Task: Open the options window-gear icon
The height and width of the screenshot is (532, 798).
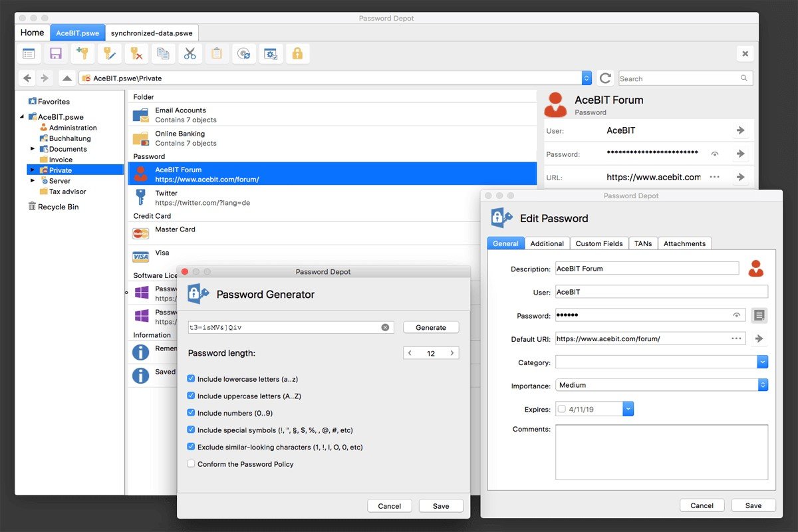Action: (x=271, y=54)
